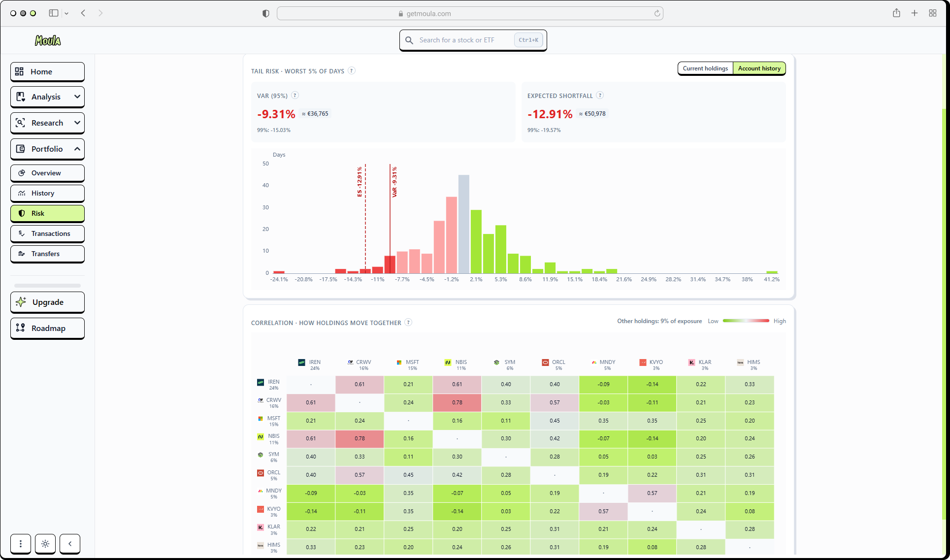Open the Overview page
950x560 pixels.
47,173
